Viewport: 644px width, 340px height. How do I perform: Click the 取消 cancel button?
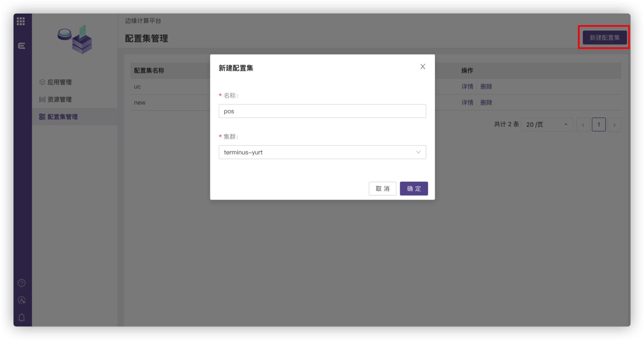coord(382,189)
